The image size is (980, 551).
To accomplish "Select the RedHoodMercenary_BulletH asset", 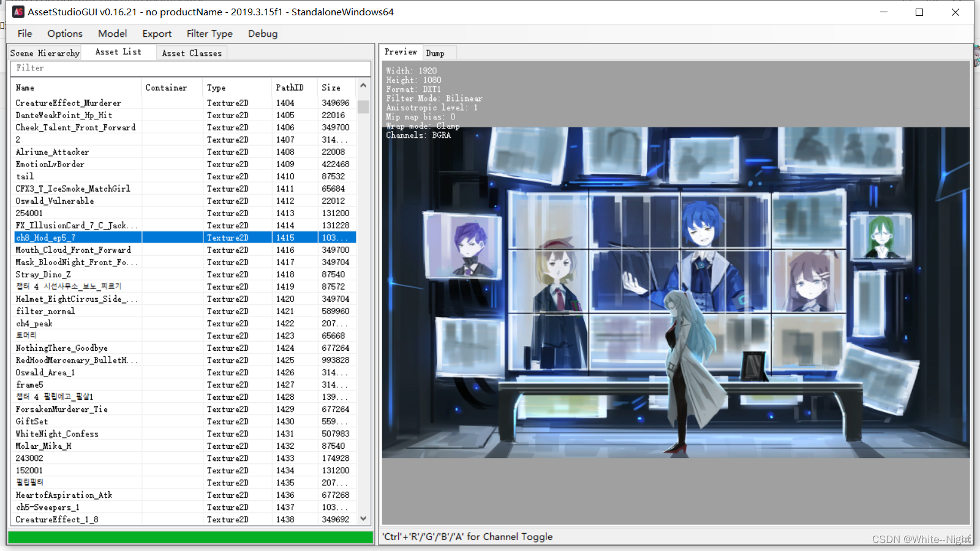I will [185, 360].
